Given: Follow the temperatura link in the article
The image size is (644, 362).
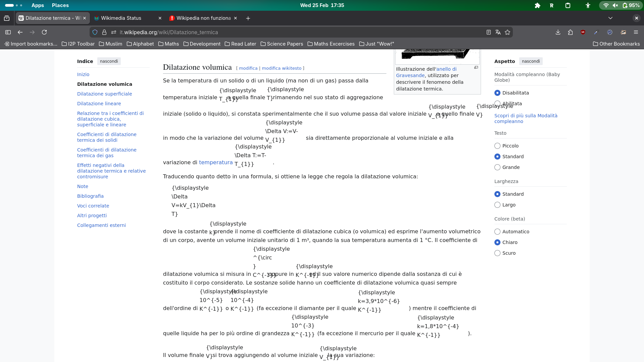Looking at the screenshot, I should (216, 162).
